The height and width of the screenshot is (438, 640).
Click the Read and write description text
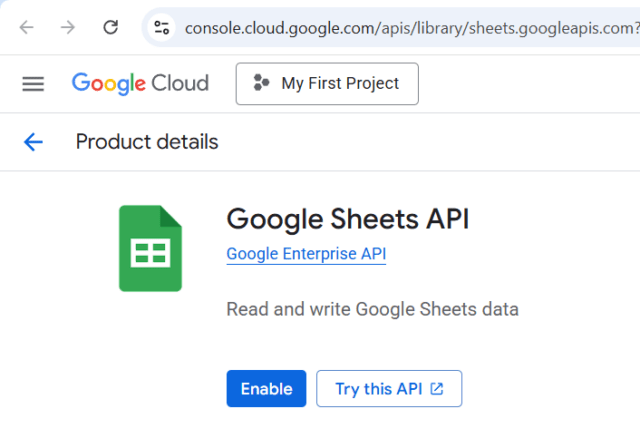tap(372, 309)
